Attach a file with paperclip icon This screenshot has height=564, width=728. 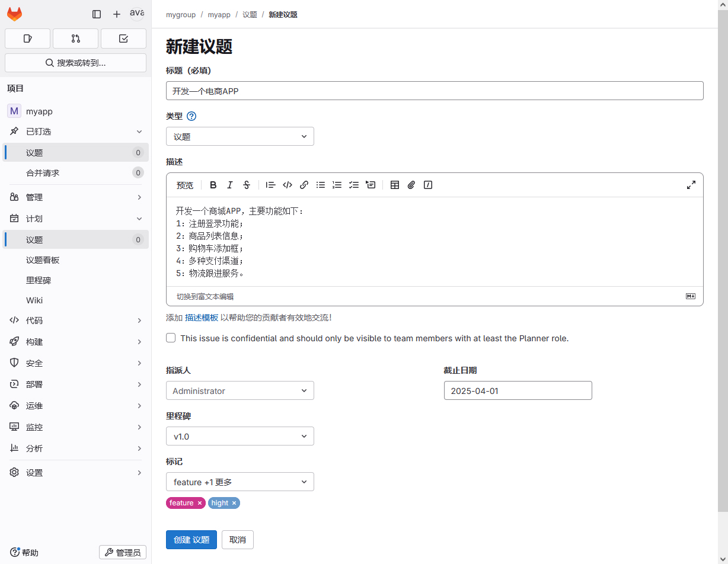[411, 185]
